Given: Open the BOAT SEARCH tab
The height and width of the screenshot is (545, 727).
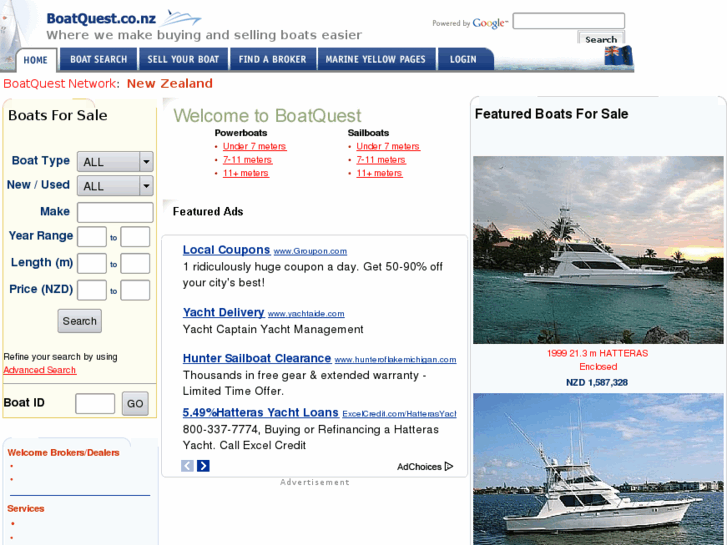Looking at the screenshot, I should [x=99, y=59].
